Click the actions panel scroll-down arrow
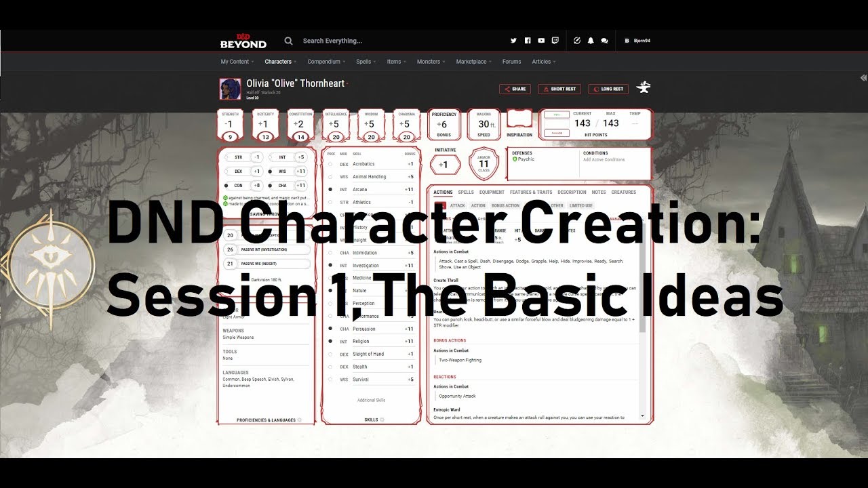Image resolution: width=868 pixels, height=488 pixels. point(643,415)
